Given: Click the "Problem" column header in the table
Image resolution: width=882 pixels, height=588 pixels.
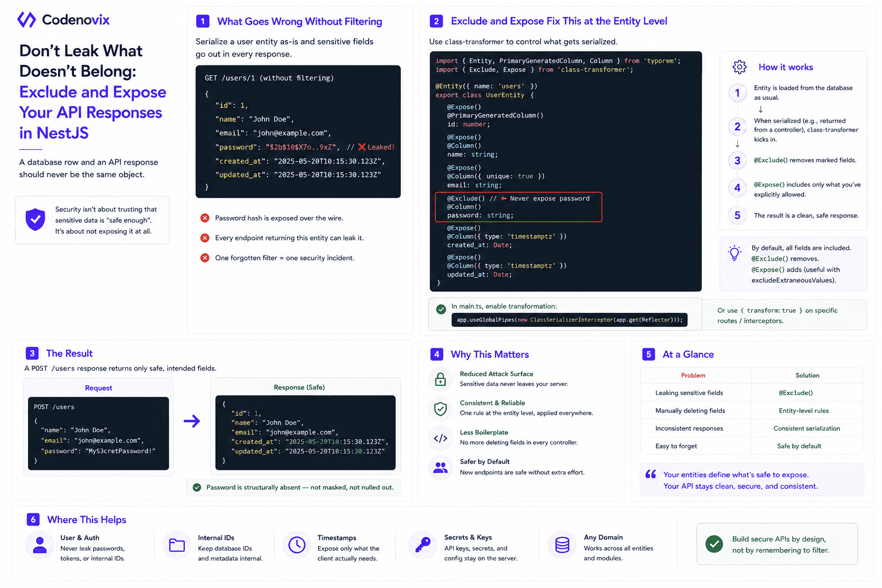Looking at the screenshot, I should 693,376.
